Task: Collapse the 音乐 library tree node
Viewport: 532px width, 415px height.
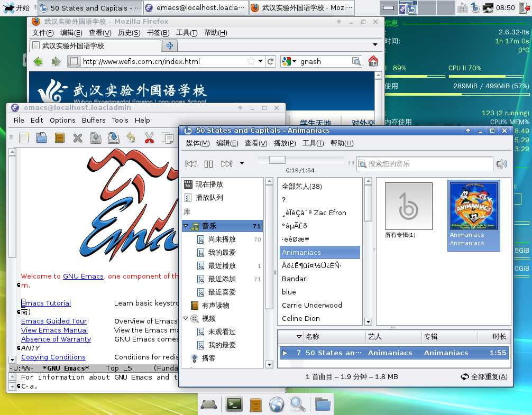Action: (186, 225)
